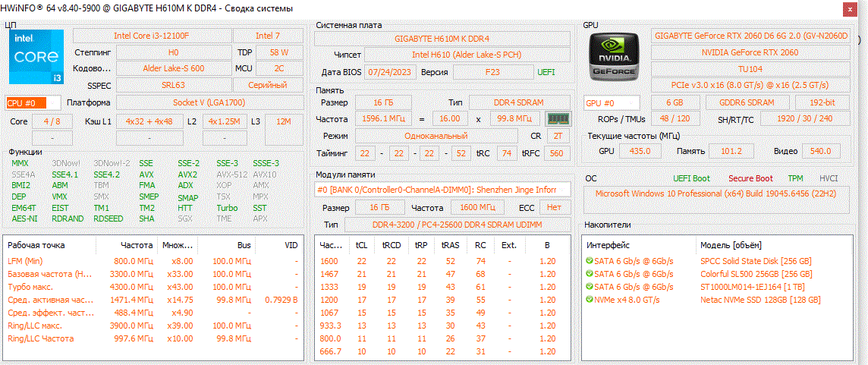Click the Одноканальный mode field
868x365 pixels.
click(436, 136)
